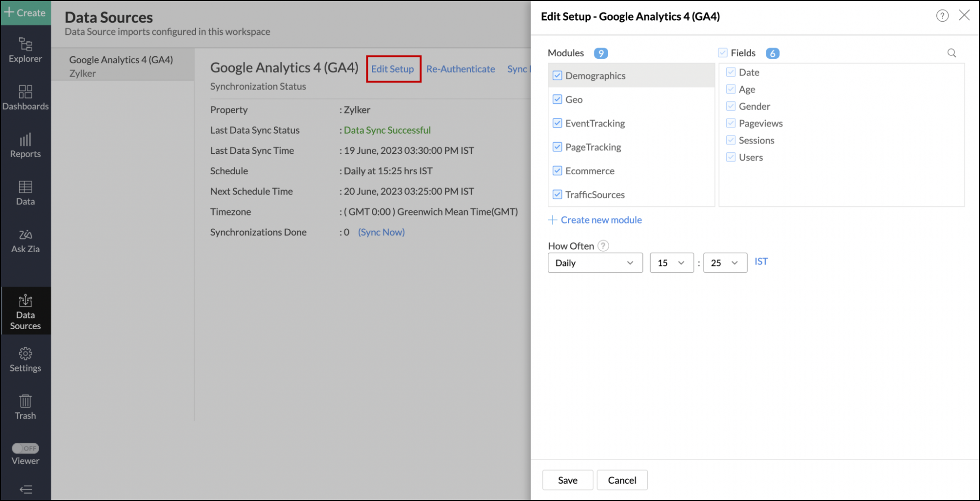Collapse the sidebar with bottom arrow icon
Image resolution: width=980 pixels, height=501 pixels.
pyautogui.click(x=25, y=489)
